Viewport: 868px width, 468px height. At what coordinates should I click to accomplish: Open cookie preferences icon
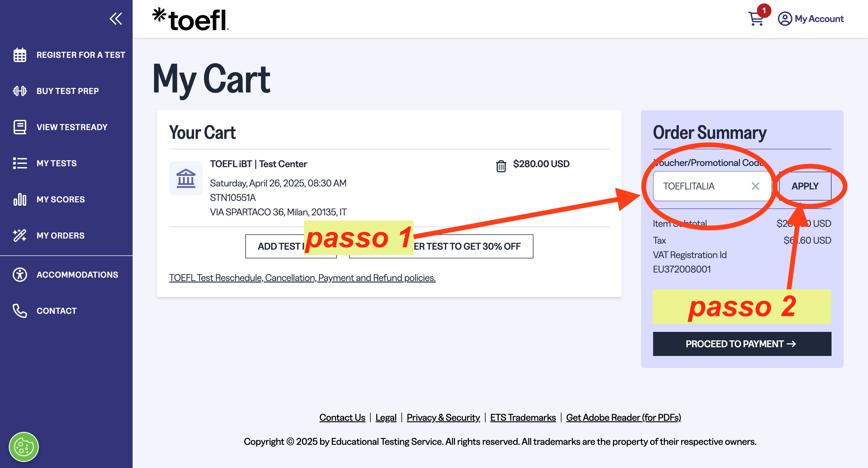coord(24,447)
